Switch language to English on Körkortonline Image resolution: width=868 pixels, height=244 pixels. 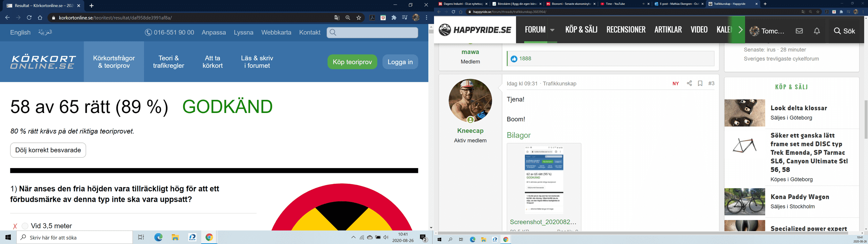coord(20,32)
